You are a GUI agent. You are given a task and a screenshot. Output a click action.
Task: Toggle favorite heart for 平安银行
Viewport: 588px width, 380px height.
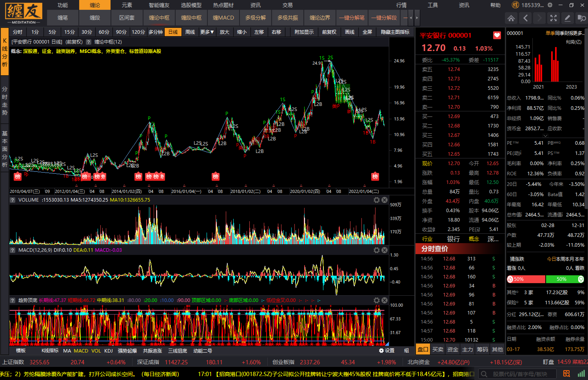(x=497, y=35)
